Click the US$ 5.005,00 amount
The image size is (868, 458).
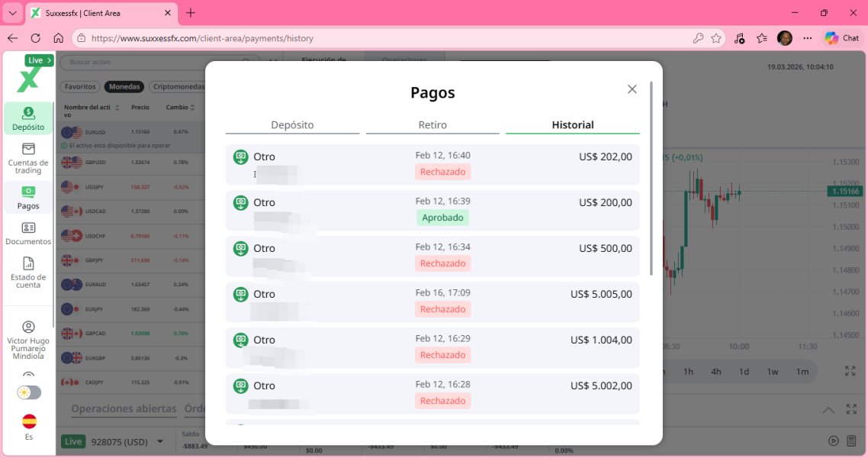pos(601,294)
